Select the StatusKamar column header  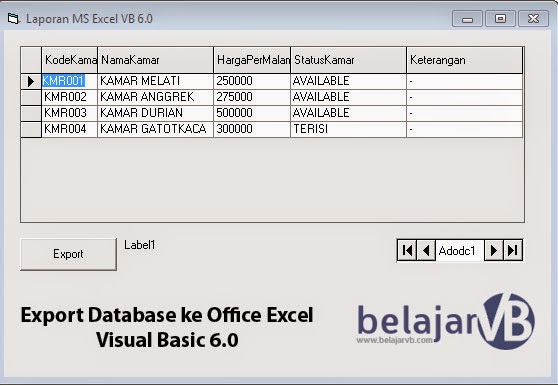(348, 60)
